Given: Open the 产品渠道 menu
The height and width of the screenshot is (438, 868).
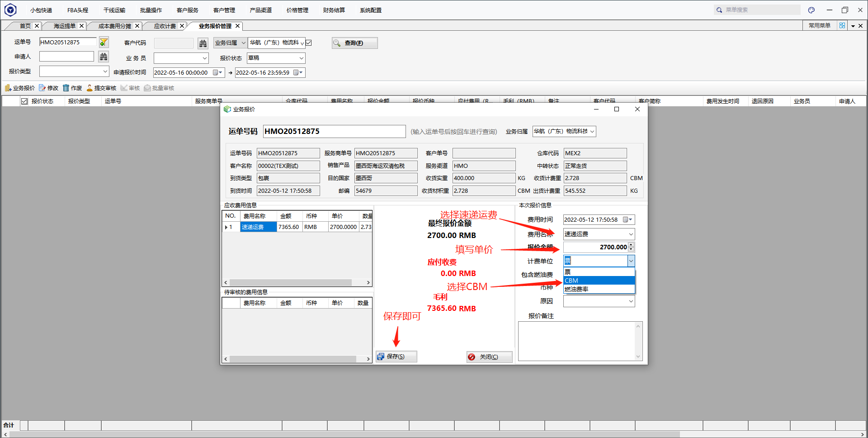Looking at the screenshot, I should 261,10.
